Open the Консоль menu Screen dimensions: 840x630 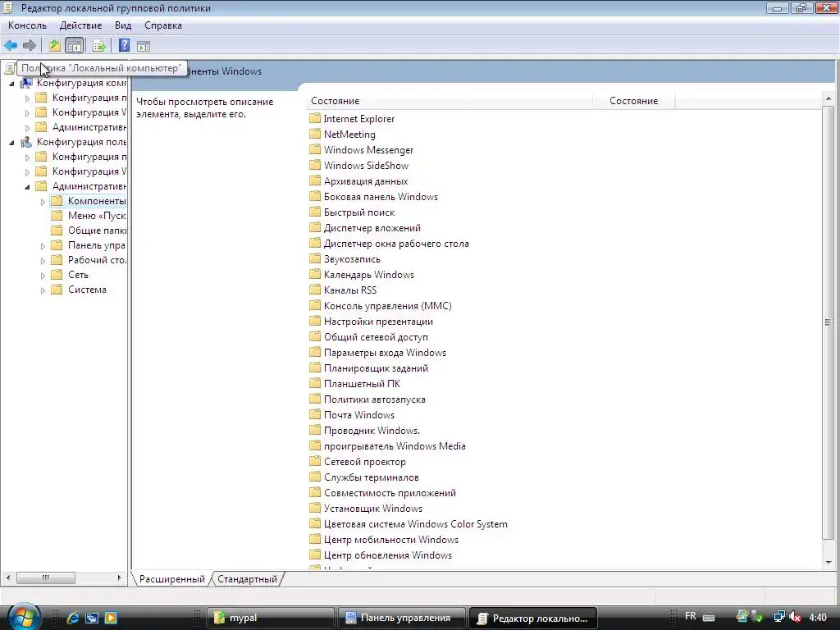click(x=27, y=25)
